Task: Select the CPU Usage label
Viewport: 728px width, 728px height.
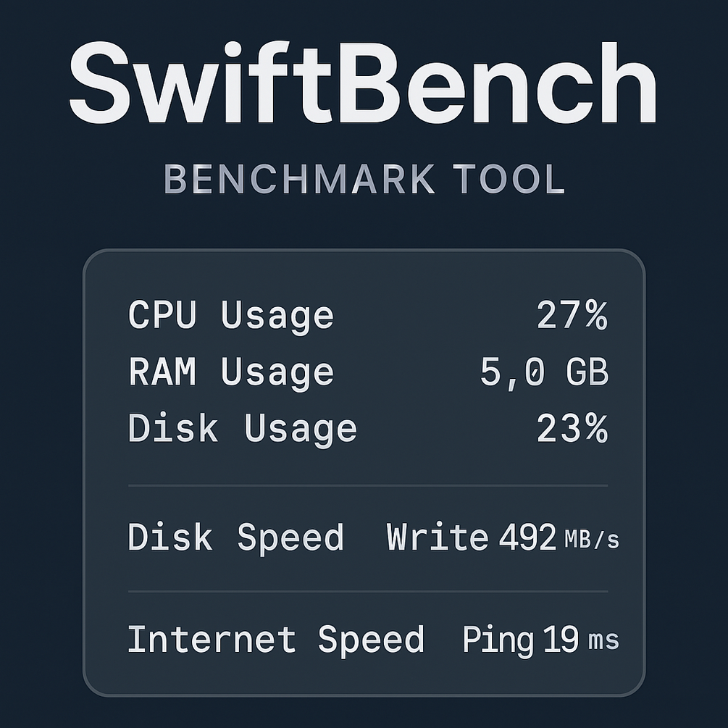Action: click(231, 316)
